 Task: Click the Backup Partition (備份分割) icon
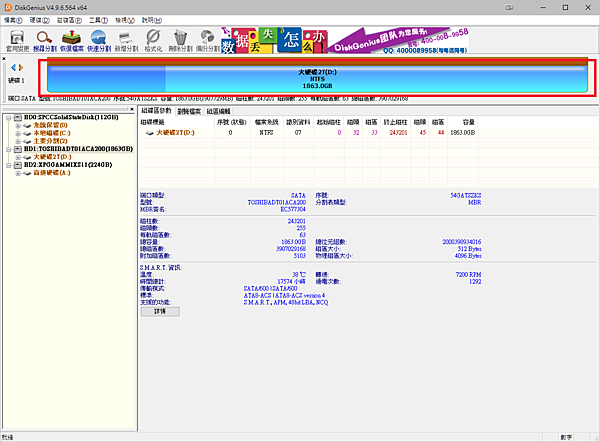(208, 39)
